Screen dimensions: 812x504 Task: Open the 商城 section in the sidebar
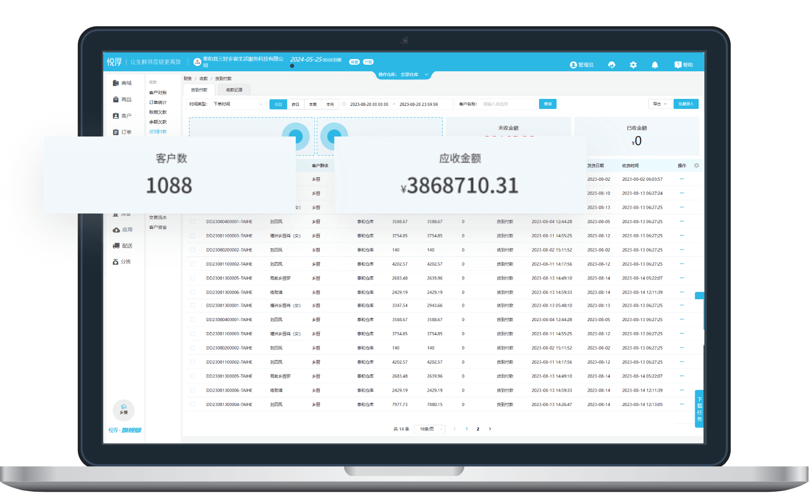[x=122, y=83]
